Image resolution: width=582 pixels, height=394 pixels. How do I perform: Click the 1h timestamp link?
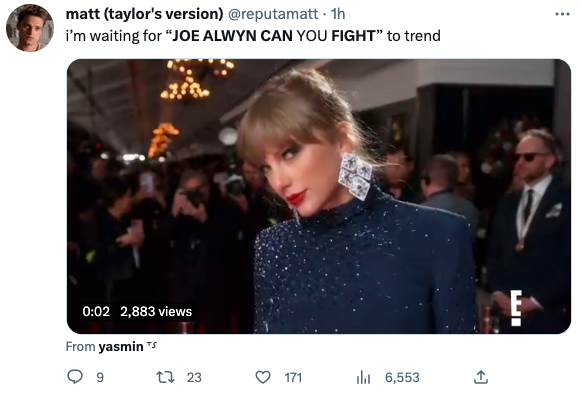tap(338, 14)
